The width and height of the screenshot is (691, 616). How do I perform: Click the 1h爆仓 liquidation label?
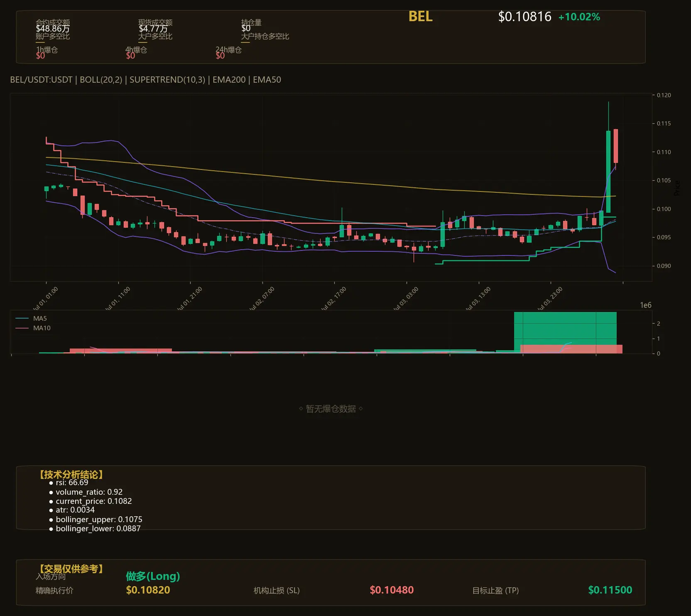[x=47, y=50]
